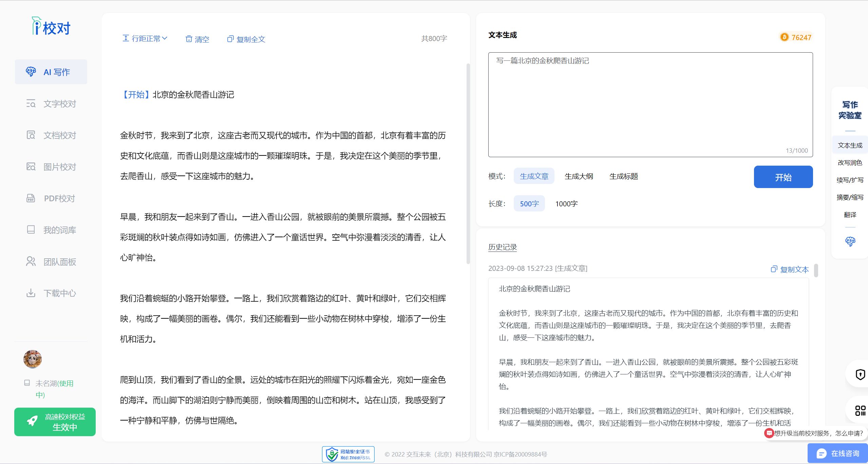868x464 pixels.
Task: Click the 文档校对 document icon
Action: click(x=31, y=135)
